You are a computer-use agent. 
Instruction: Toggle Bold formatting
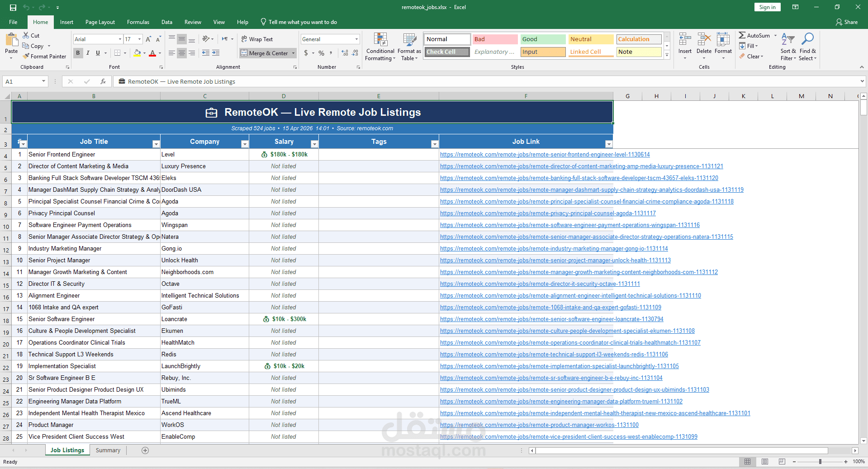(x=78, y=53)
